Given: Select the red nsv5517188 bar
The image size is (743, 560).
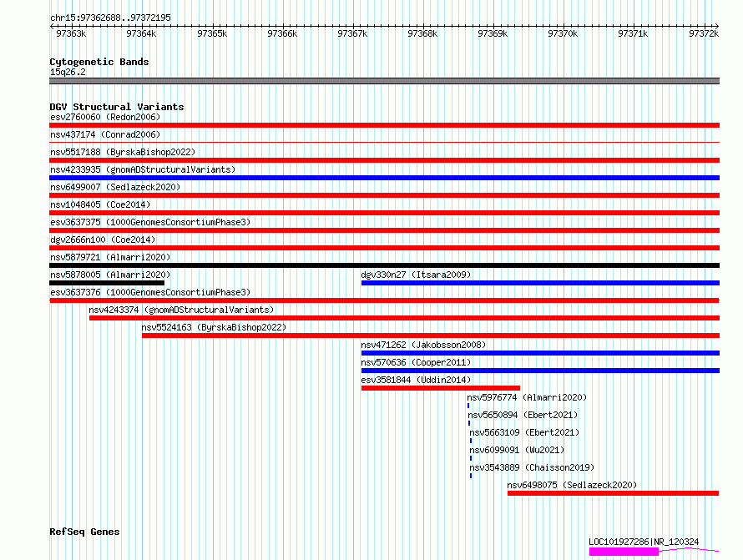Looking at the screenshot, I should click(x=384, y=160).
